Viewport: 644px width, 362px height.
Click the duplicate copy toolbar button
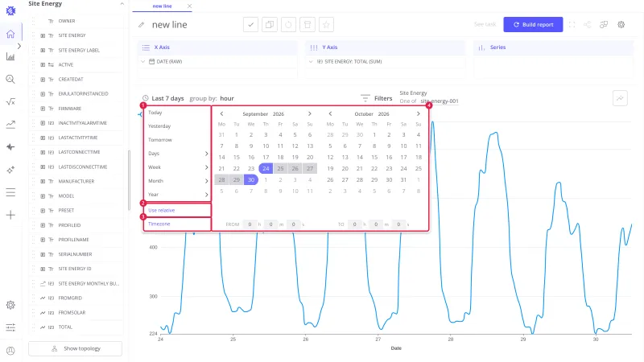tap(270, 25)
